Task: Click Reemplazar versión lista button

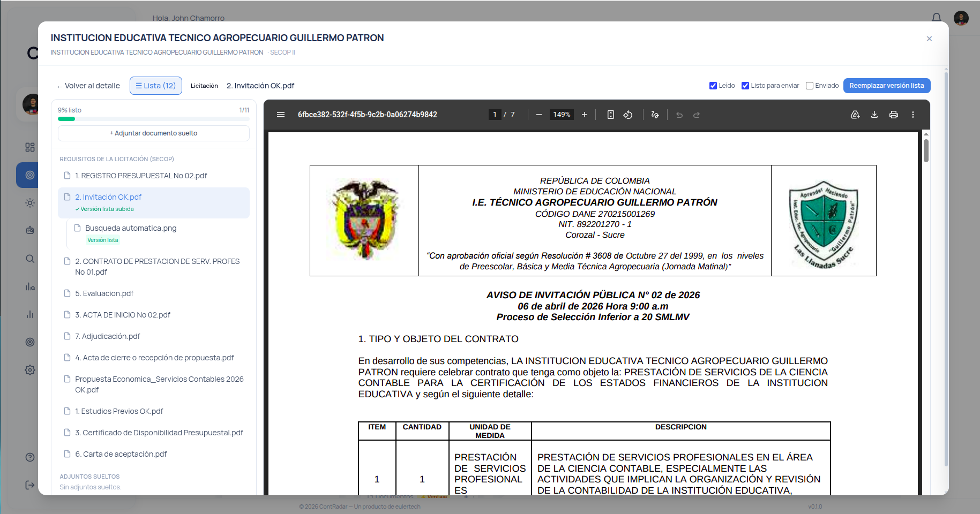Action: coord(887,86)
